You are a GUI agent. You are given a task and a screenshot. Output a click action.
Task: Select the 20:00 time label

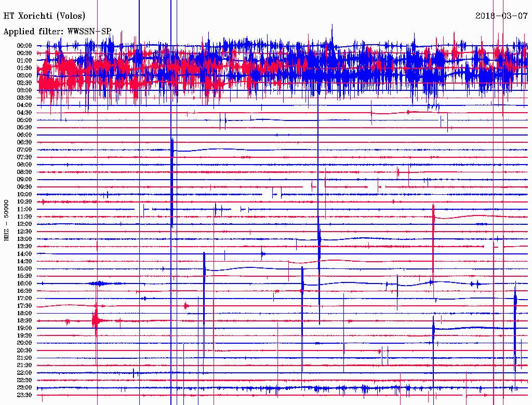[x=24, y=343]
